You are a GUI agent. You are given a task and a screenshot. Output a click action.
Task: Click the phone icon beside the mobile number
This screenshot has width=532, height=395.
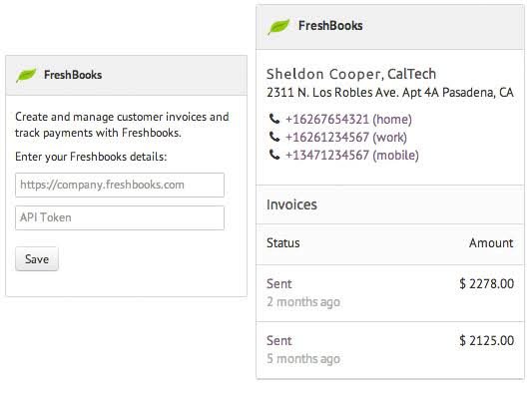274,155
